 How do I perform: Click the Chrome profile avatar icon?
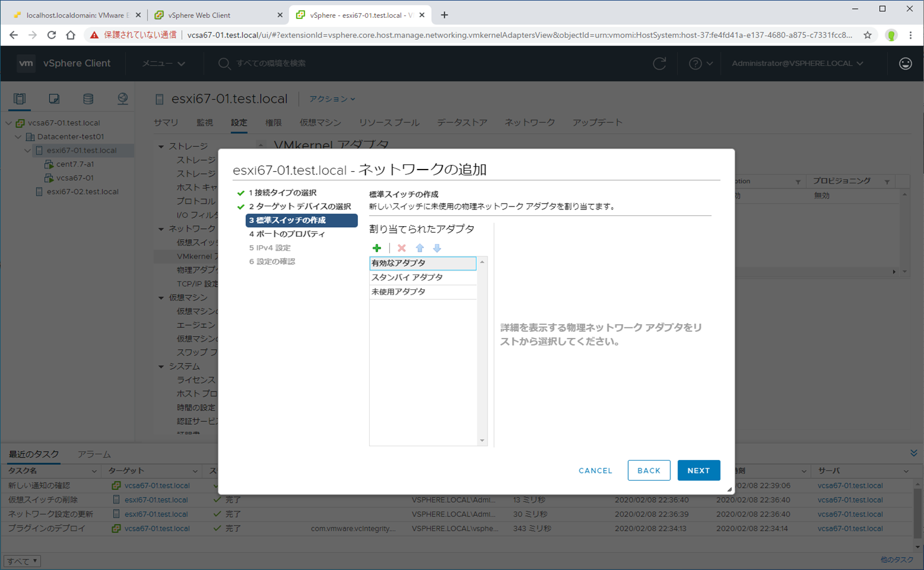[891, 35]
